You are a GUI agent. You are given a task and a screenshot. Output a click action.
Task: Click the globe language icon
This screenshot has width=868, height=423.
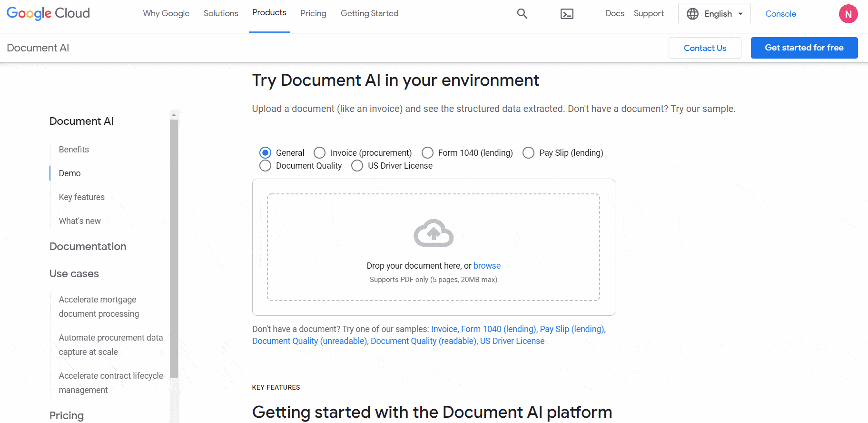click(692, 14)
